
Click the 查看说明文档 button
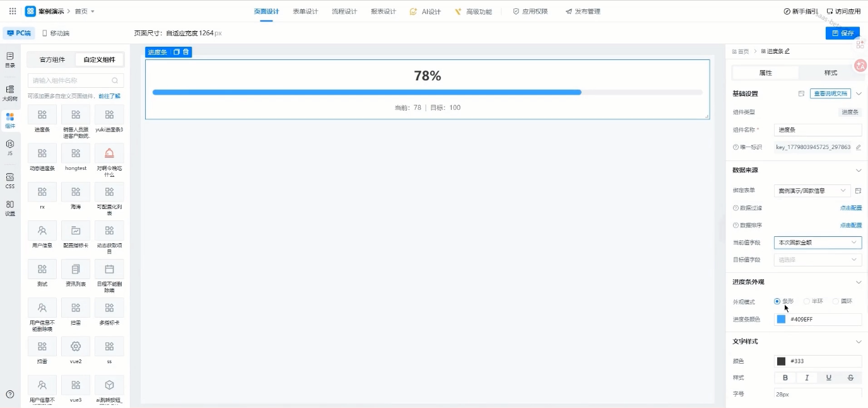click(830, 93)
